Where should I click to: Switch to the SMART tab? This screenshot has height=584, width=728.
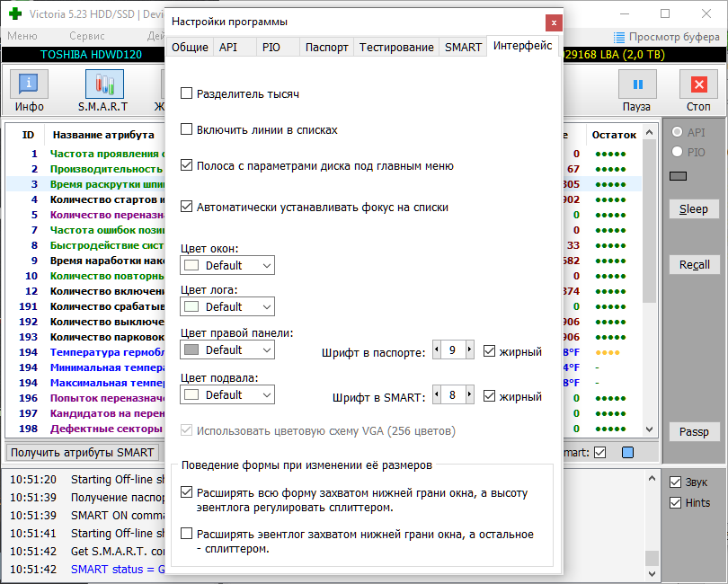(464, 48)
